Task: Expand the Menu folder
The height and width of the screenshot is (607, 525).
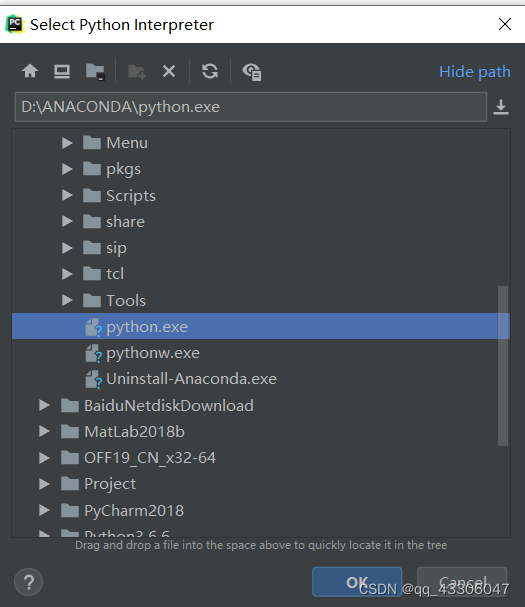Action: click(67, 143)
